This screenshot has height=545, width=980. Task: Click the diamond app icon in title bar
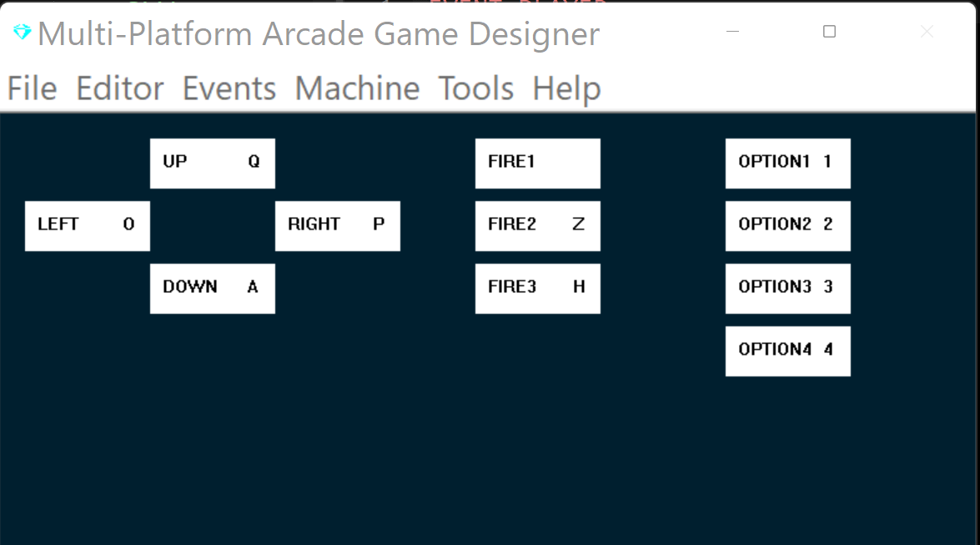(22, 32)
